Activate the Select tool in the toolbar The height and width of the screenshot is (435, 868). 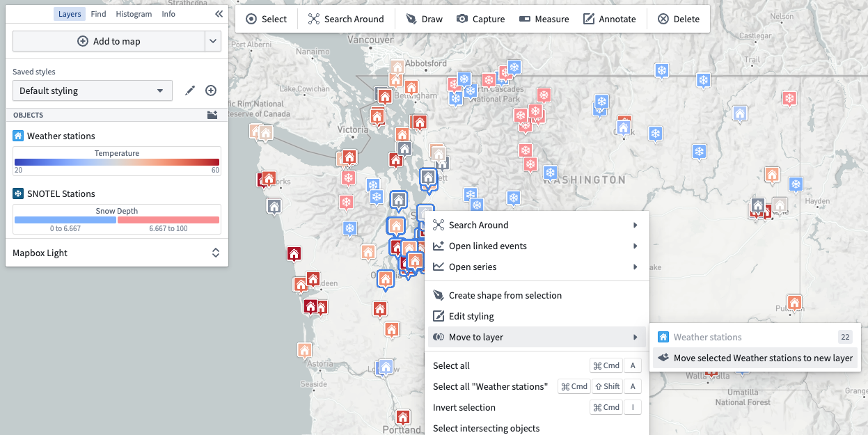(267, 19)
